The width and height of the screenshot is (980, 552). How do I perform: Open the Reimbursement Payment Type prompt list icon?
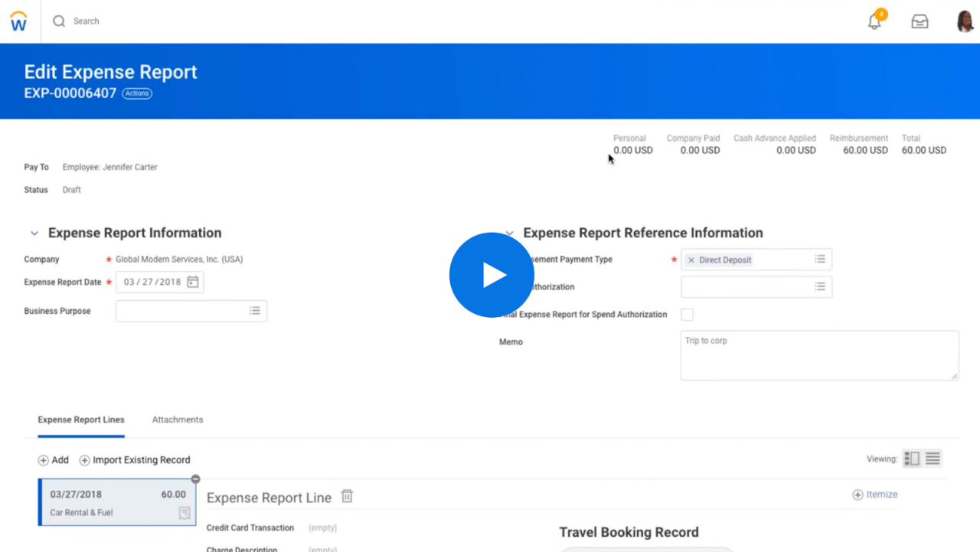(820, 260)
